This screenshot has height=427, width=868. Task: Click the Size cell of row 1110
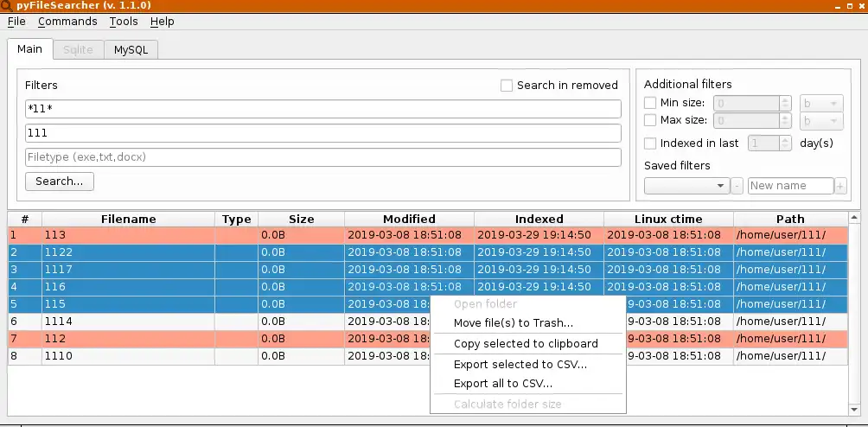(301, 355)
